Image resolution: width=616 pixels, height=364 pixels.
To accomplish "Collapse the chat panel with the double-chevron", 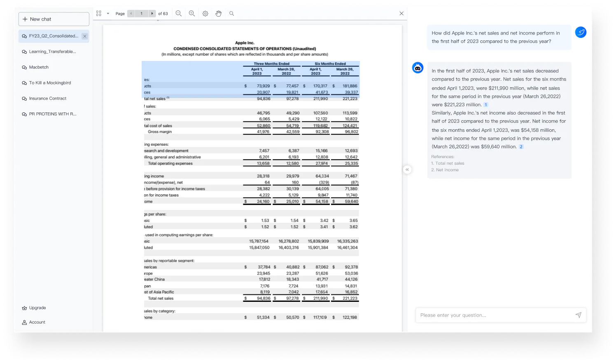I will click(x=407, y=169).
